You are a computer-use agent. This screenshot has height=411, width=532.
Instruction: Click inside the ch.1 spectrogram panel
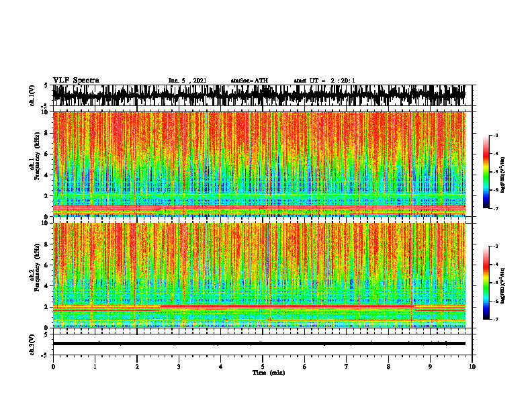[259, 164]
